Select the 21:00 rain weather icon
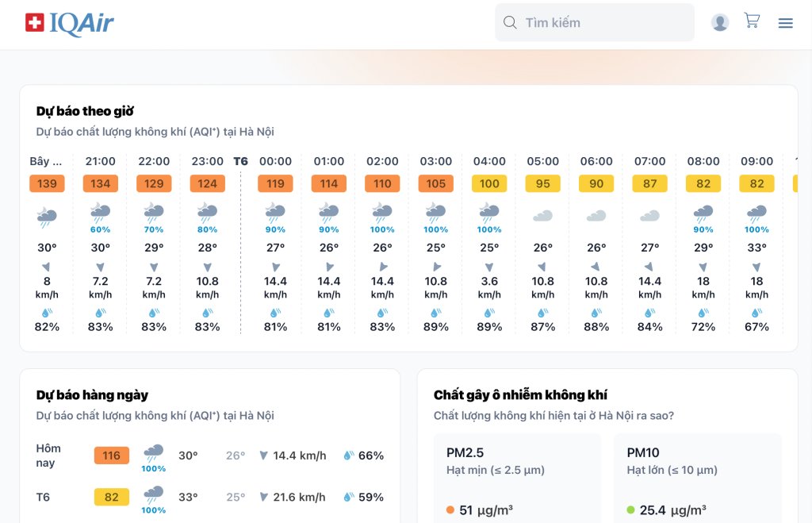 pyautogui.click(x=100, y=212)
